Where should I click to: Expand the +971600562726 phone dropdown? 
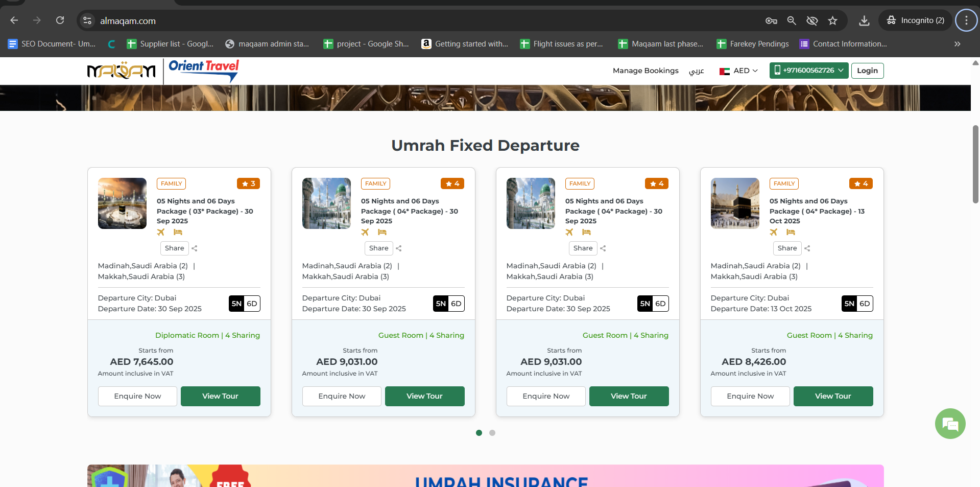[x=809, y=71]
